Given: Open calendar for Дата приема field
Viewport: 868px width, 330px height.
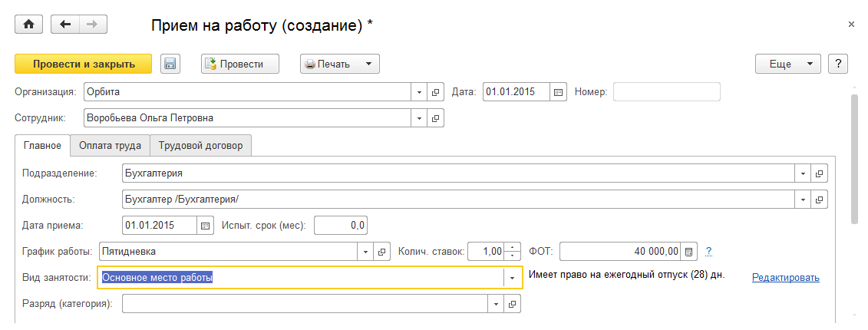Looking at the screenshot, I should tap(204, 226).
